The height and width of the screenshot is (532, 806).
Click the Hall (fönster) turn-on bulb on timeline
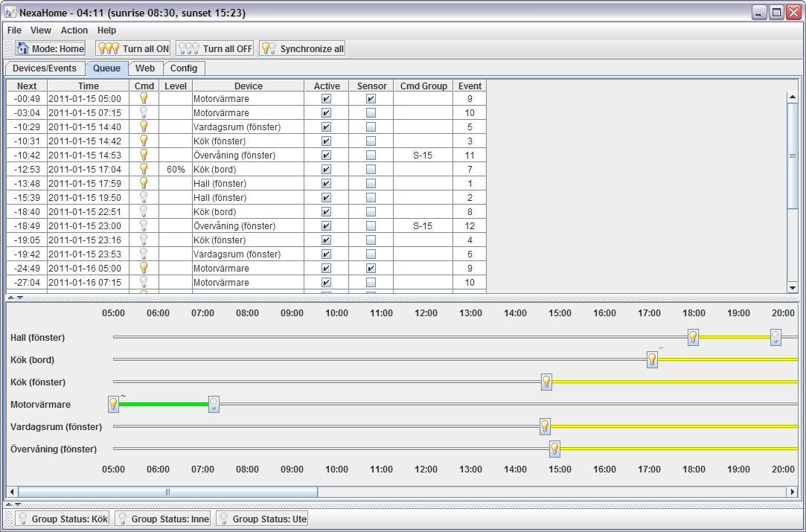click(x=693, y=337)
